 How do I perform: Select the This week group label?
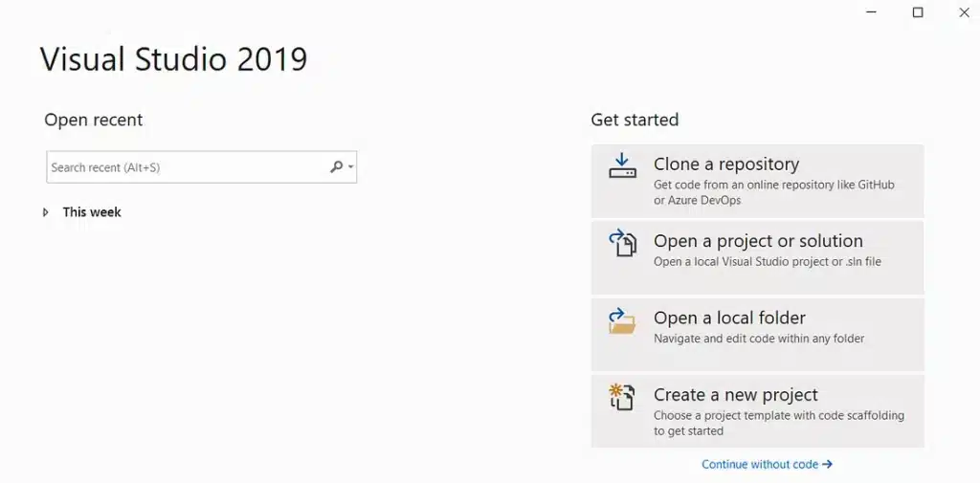92,212
